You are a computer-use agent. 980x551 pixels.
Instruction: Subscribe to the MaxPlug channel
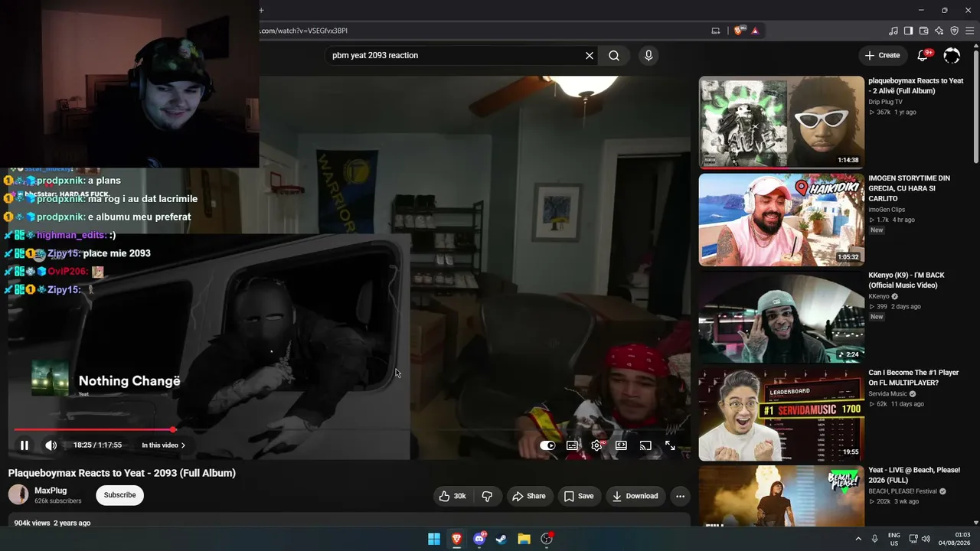[119, 495]
